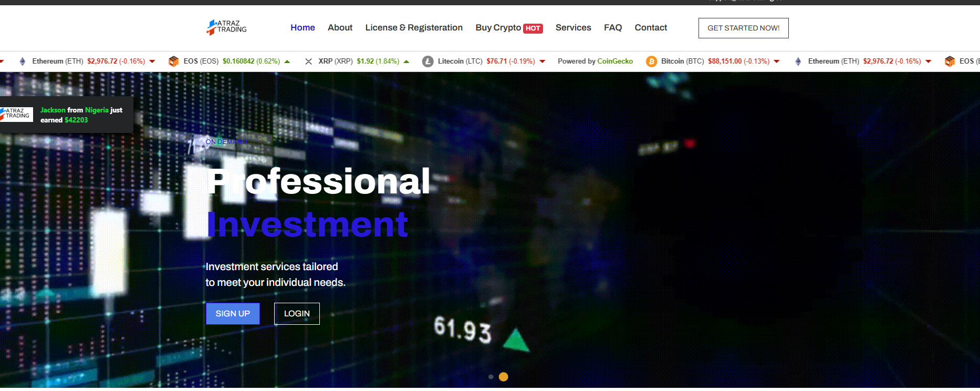This screenshot has width=980, height=391.
Task: Click red down arrow beside Bitcoin price
Action: (x=777, y=61)
